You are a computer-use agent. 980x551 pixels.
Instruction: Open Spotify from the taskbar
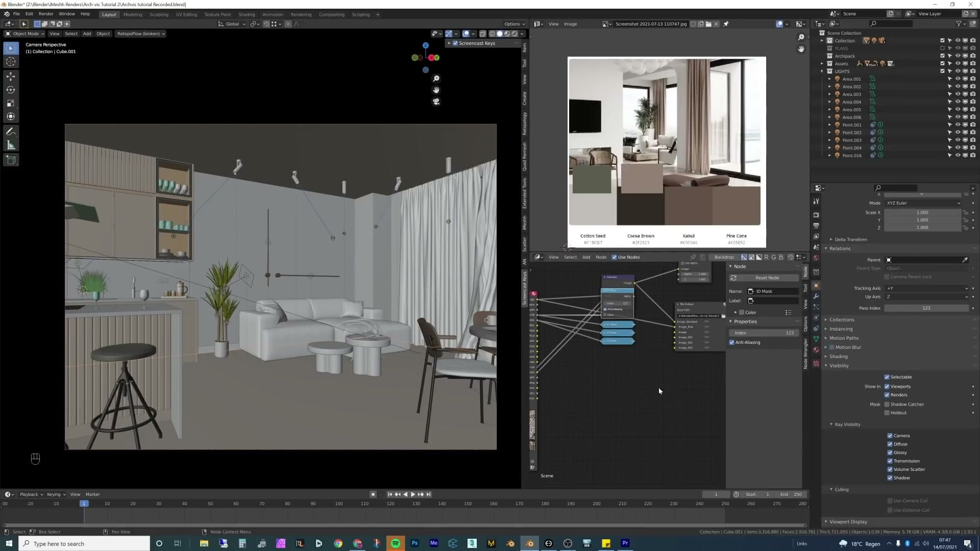(396, 543)
